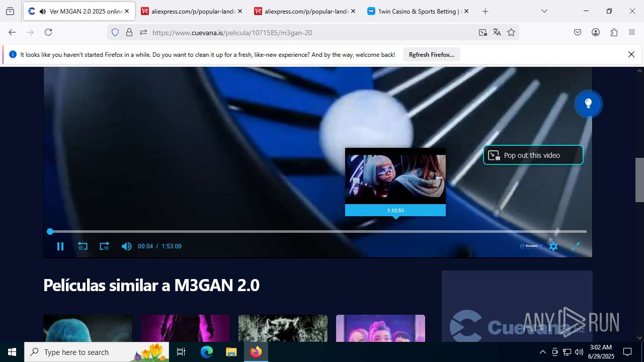Expand the list all tabs dropdown
Screen dimensions: 644x362
click(544, 11)
